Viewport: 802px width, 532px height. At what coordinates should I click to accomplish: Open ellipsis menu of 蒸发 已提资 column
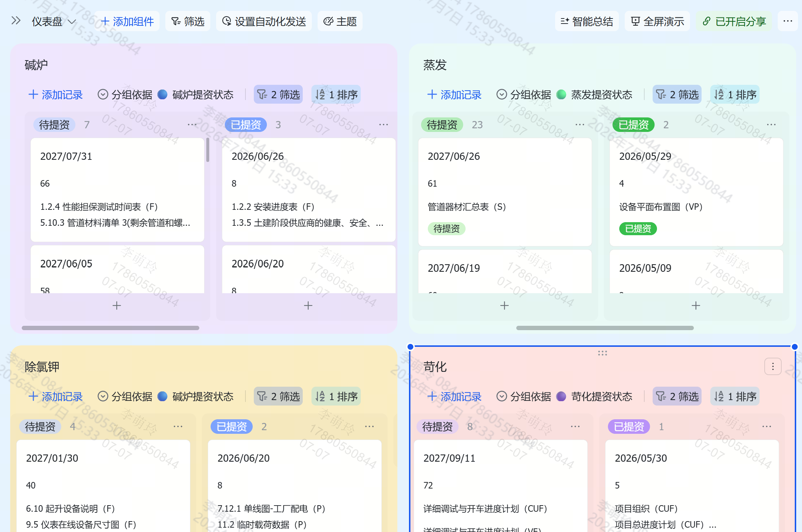pos(771,125)
